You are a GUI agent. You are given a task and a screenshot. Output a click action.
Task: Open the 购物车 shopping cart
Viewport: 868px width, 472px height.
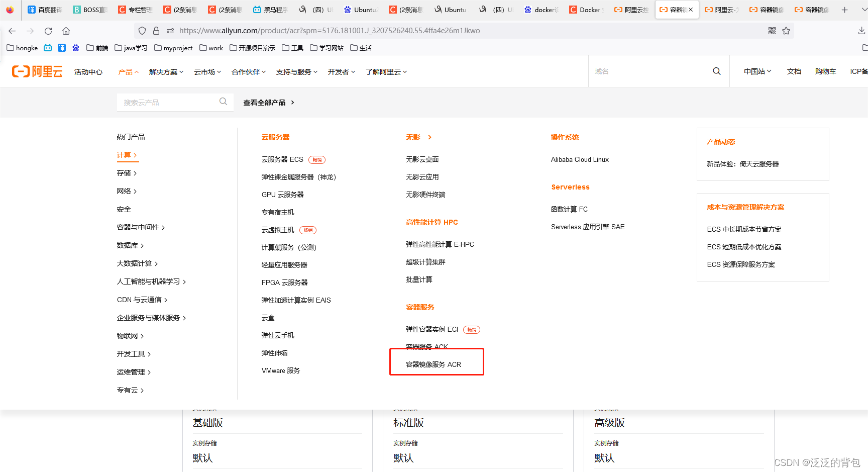pyautogui.click(x=825, y=71)
